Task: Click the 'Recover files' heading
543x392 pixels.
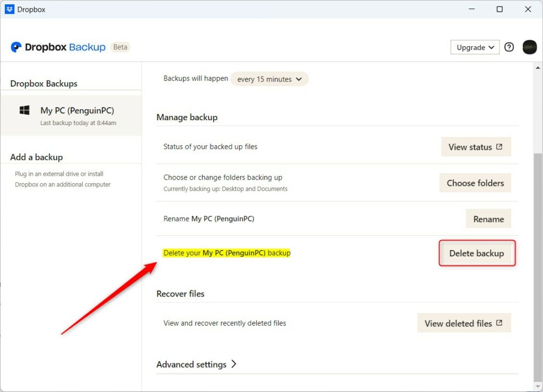Action: coord(180,294)
